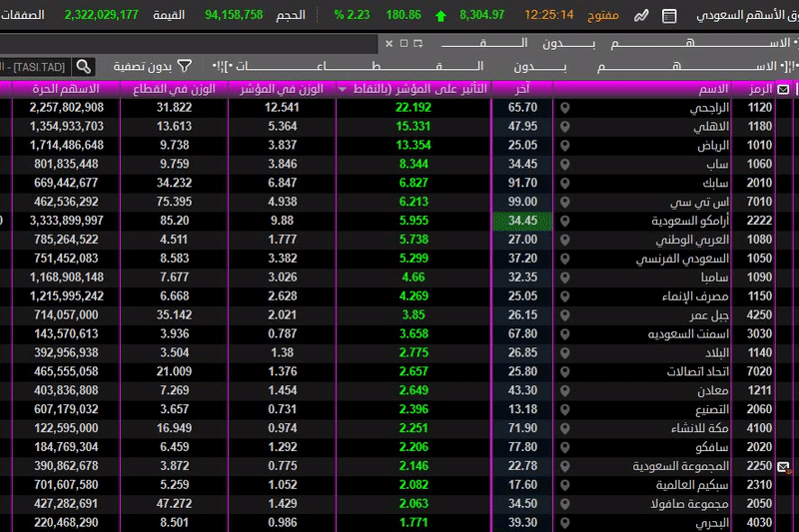Image resolution: width=799 pixels, height=532 pixels.
Task: Click the الرمز column header
Action: [761, 89]
